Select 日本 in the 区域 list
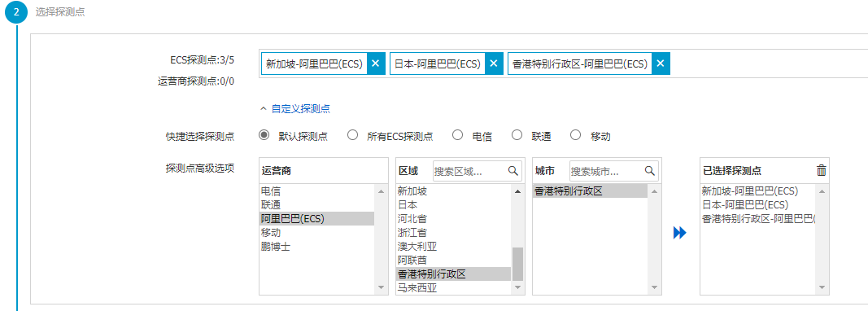The width and height of the screenshot is (868, 311). click(x=454, y=205)
